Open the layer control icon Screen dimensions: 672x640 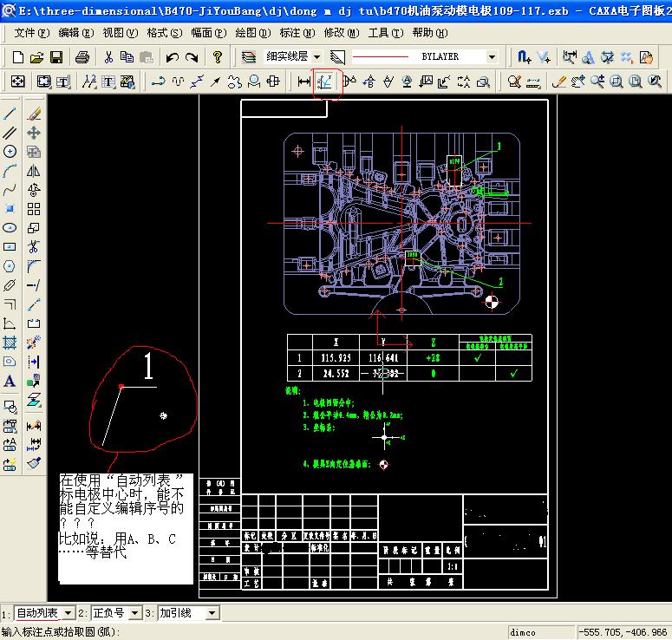(249, 57)
